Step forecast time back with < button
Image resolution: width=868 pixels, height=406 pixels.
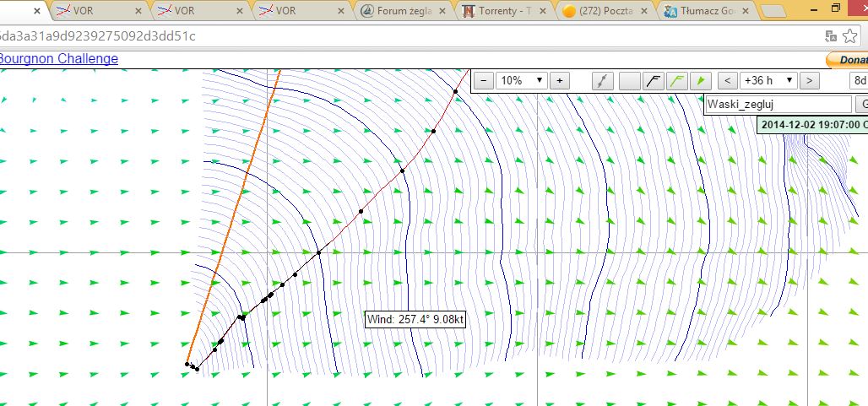[727, 81]
